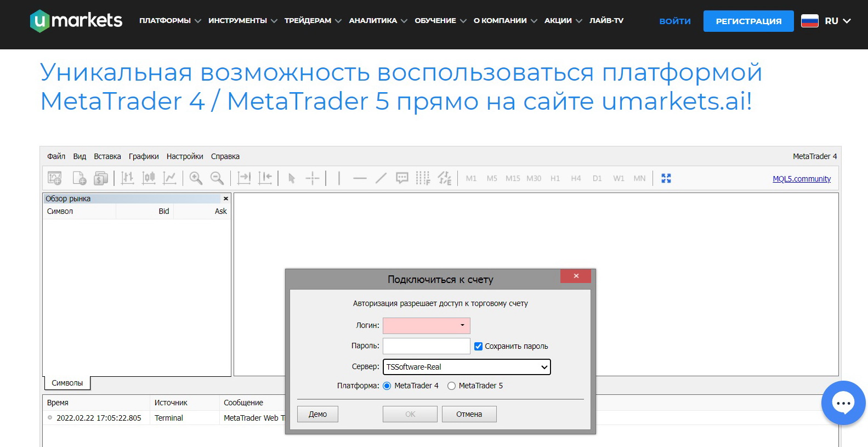Expand the ИНСТРУМЕНТЫ site menu

pyautogui.click(x=243, y=21)
